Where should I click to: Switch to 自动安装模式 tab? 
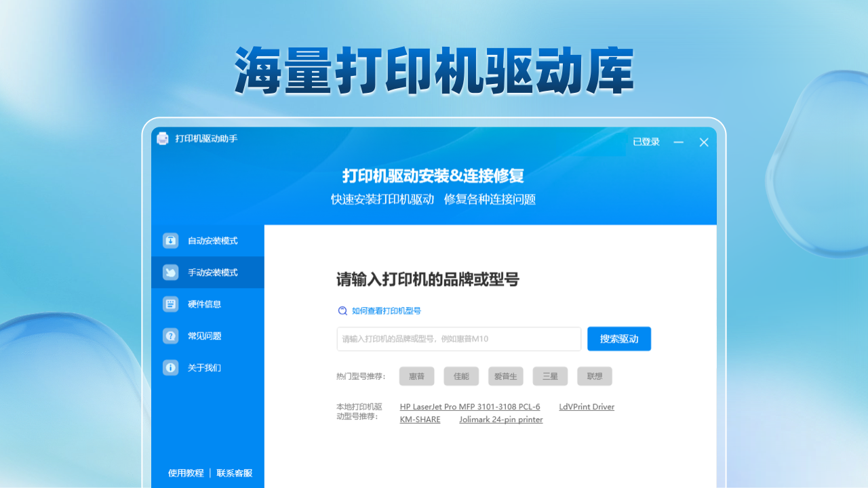[x=212, y=241]
